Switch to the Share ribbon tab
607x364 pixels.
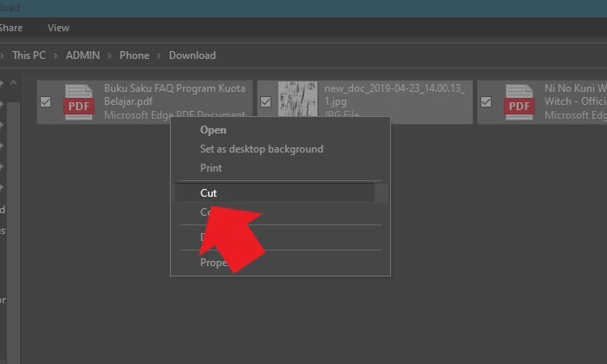click(11, 28)
